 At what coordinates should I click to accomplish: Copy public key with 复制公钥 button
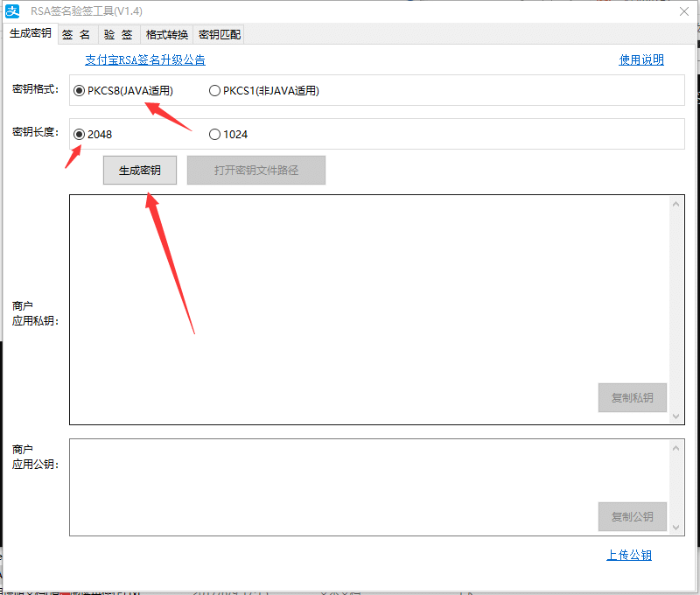click(x=632, y=516)
